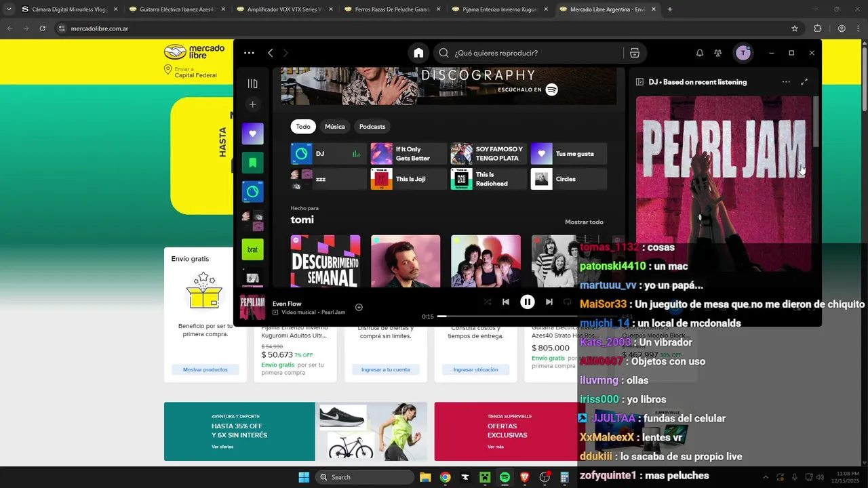Switch to Amplificador VOX VTX tab

(x=284, y=9)
